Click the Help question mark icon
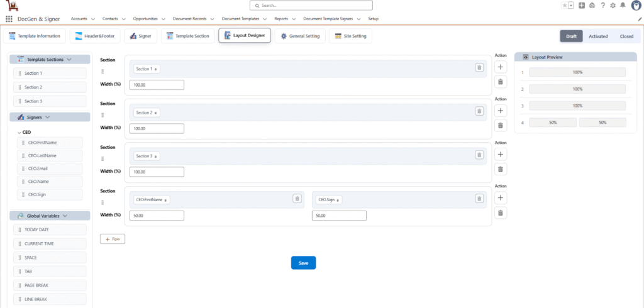Viewport: 644px width, 308px height. 603,6
